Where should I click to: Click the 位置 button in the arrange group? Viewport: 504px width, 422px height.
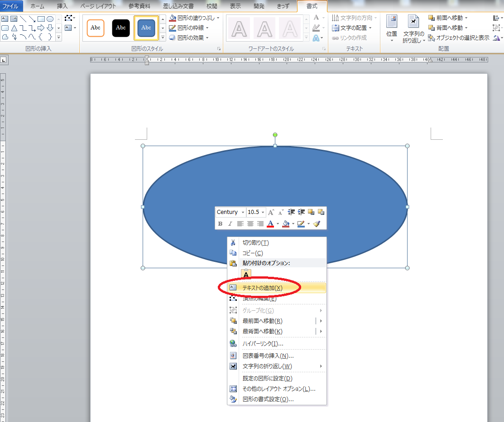(392, 28)
